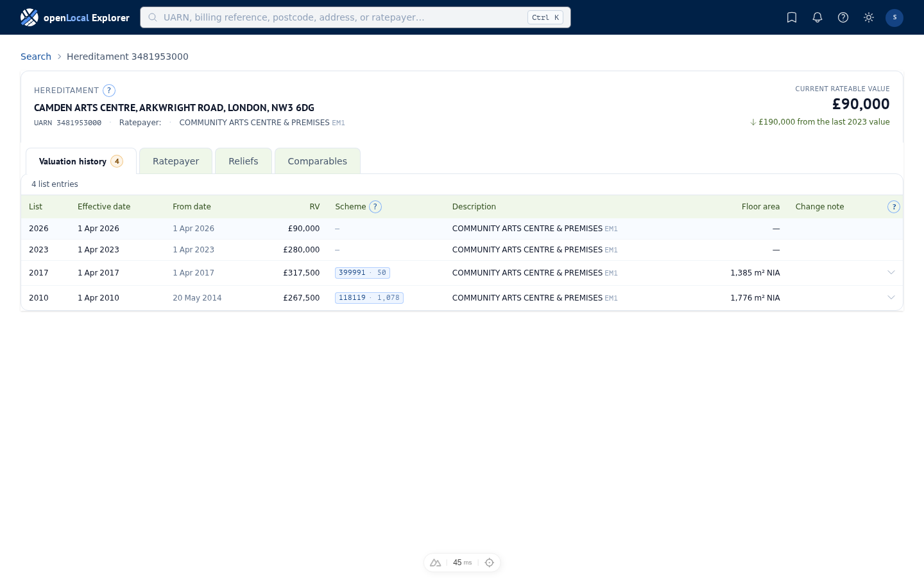Viewport: 924px width, 578px height.
Task: Click the £280,000 RV value
Action: [x=301, y=250]
